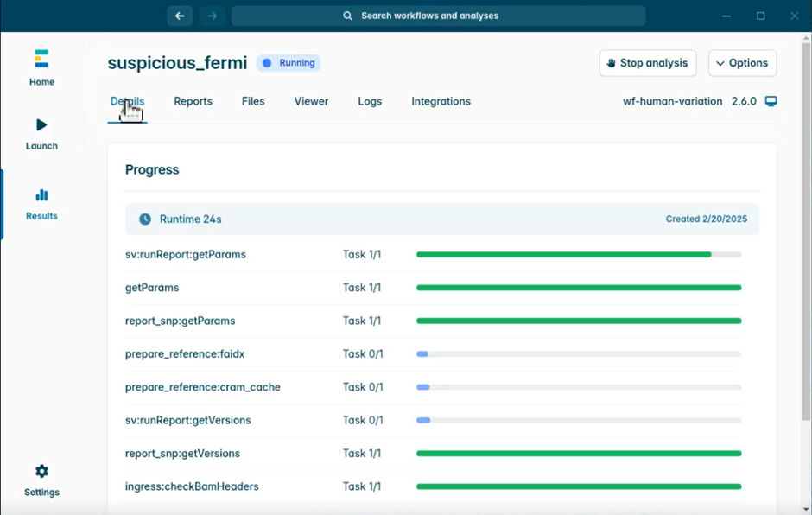
Task: Click the hand icon in Stop analysis
Action: [x=611, y=63]
